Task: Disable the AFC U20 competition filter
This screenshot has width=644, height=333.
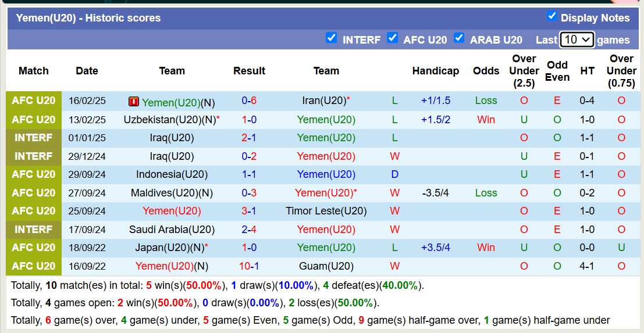Action: tap(393, 38)
